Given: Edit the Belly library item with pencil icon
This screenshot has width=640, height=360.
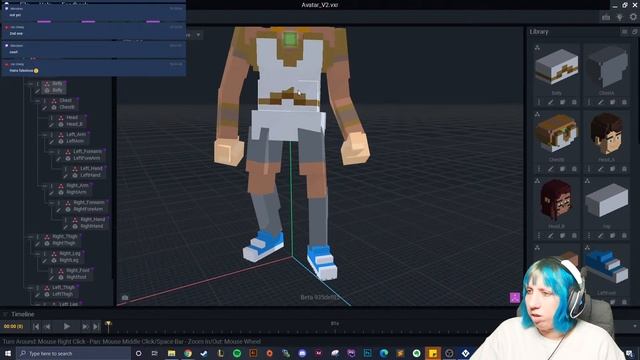Looking at the screenshot, I should coord(551,102).
